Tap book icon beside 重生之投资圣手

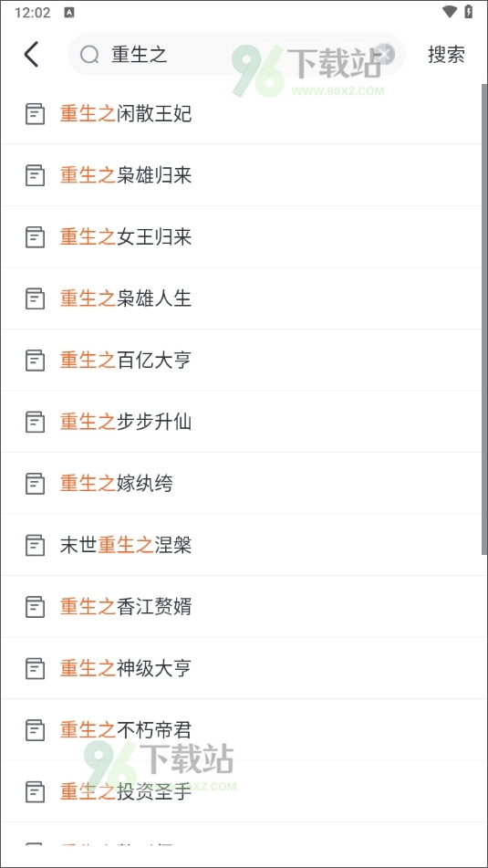[x=36, y=792]
